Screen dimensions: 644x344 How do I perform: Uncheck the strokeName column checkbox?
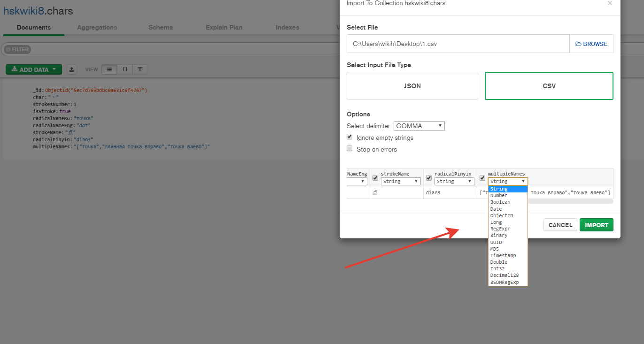375,178
